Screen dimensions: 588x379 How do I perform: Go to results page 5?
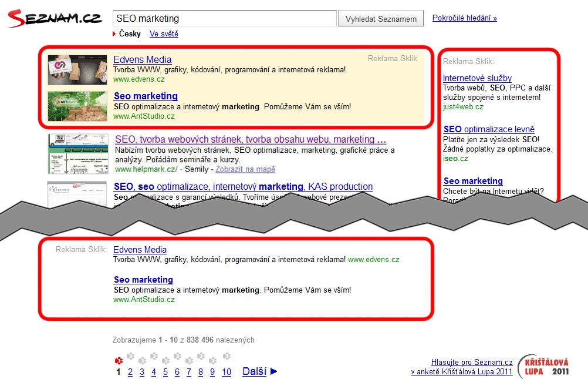click(x=165, y=372)
